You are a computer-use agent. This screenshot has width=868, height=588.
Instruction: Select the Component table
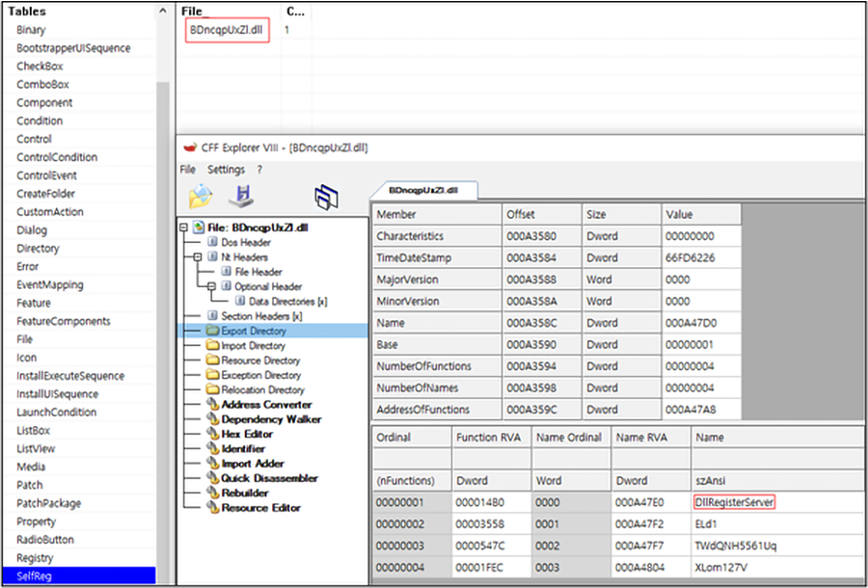pyautogui.click(x=79, y=102)
